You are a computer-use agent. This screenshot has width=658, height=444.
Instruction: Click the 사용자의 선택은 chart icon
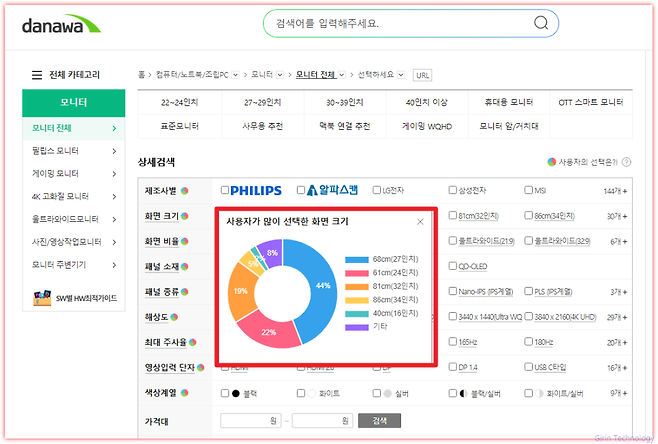coord(551,162)
